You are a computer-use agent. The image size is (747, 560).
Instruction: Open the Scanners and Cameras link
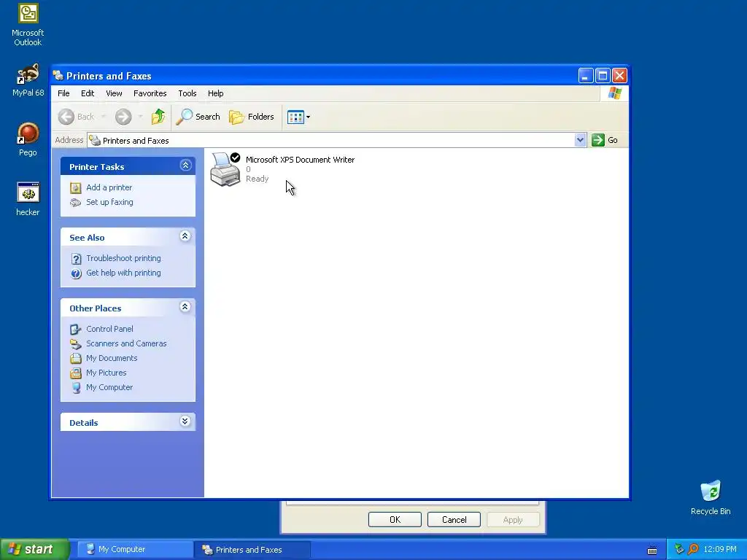[126, 343]
